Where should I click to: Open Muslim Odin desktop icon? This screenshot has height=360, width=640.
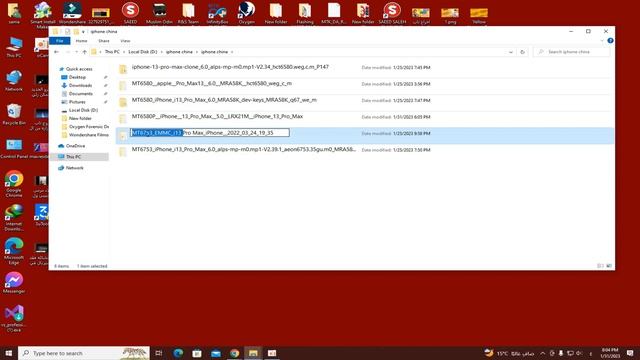(x=159, y=12)
